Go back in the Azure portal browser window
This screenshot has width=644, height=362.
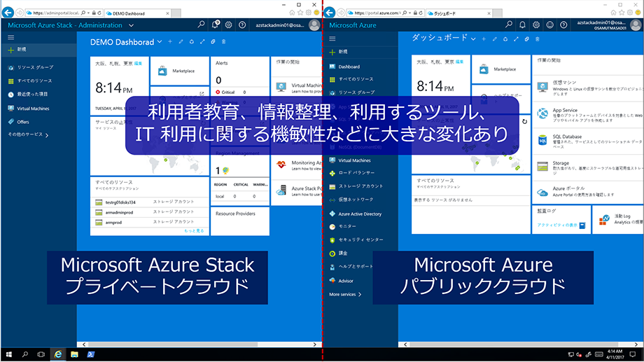(330, 13)
